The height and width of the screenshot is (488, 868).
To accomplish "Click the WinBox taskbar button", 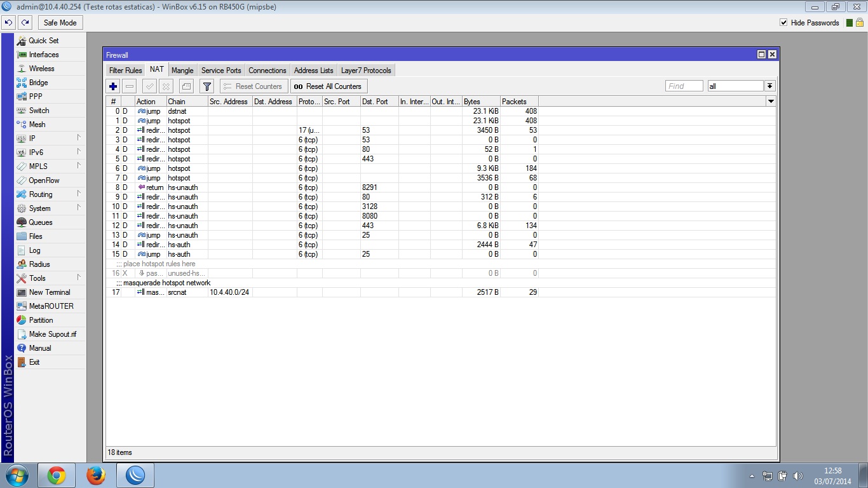I will (136, 475).
